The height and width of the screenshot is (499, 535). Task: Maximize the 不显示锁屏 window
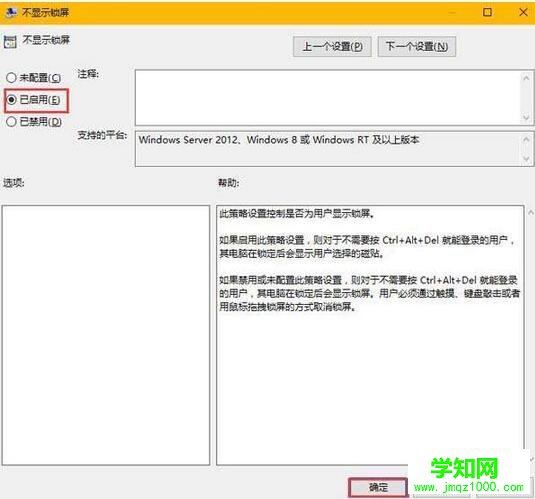click(x=488, y=12)
